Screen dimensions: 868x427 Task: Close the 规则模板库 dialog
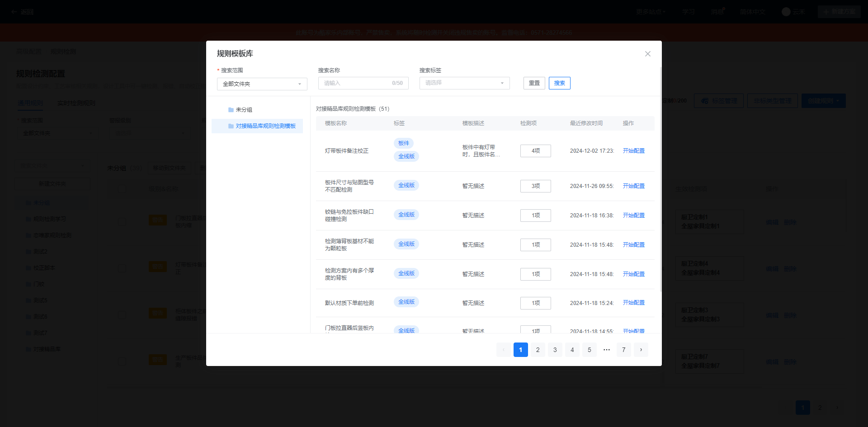click(647, 54)
